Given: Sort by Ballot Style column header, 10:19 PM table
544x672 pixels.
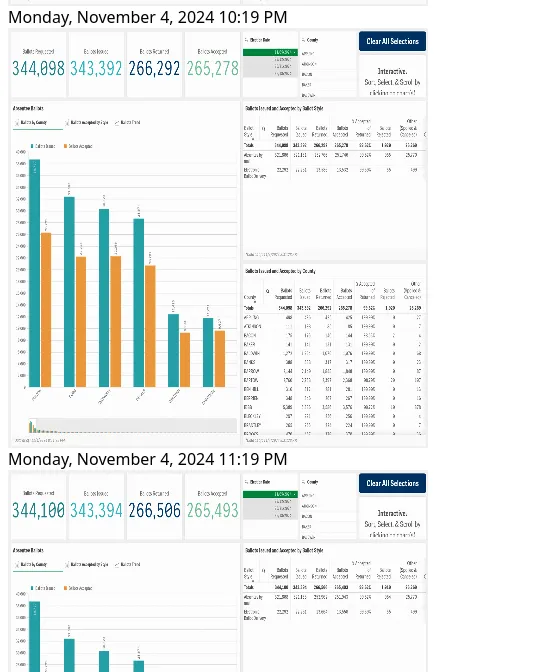Looking at the screenshot, I should pyautogui.click(x=249, y=131).
